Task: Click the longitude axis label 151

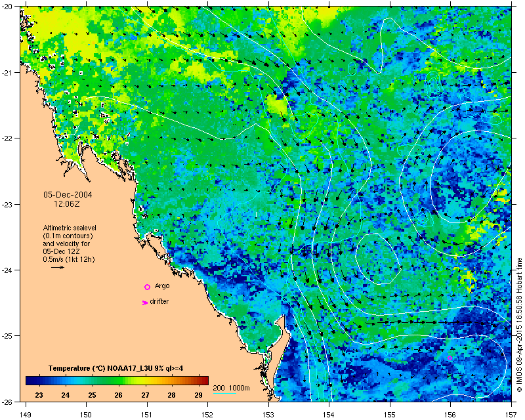Action: pos(147,415)
